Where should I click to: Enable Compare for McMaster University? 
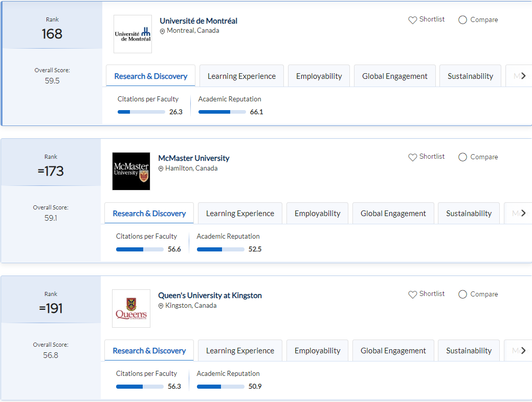[463, 157]
